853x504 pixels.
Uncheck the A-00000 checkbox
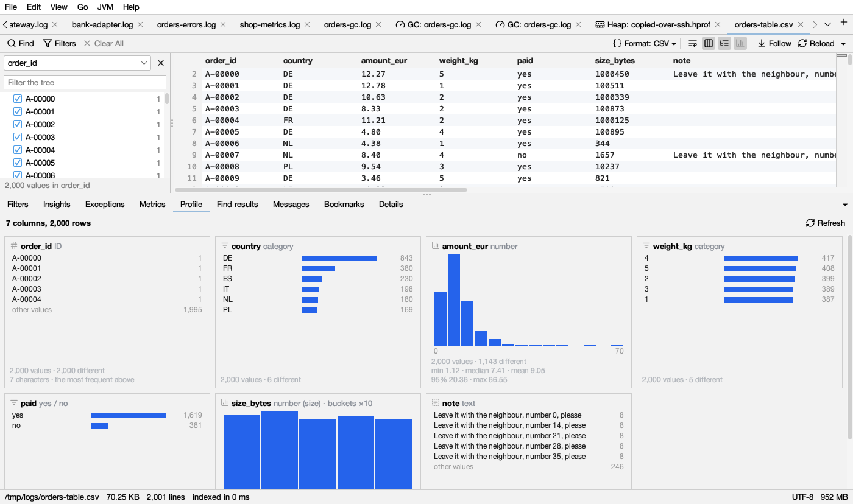click(18, 99)
